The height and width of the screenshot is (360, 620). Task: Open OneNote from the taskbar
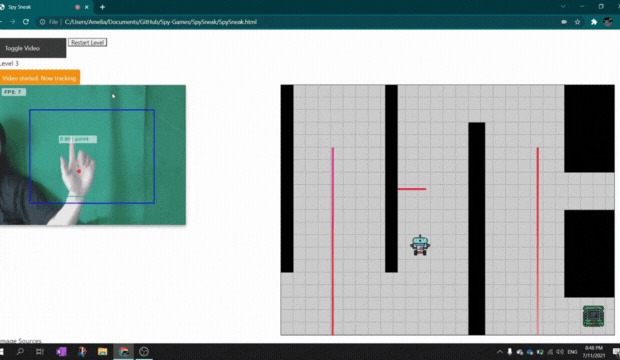61,351
